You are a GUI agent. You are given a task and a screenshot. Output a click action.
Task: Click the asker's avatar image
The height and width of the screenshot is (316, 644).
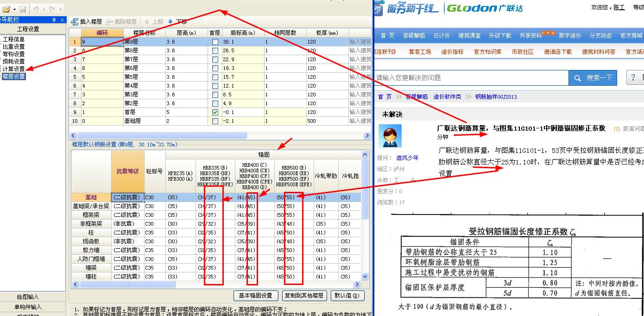tap(390, 136)
